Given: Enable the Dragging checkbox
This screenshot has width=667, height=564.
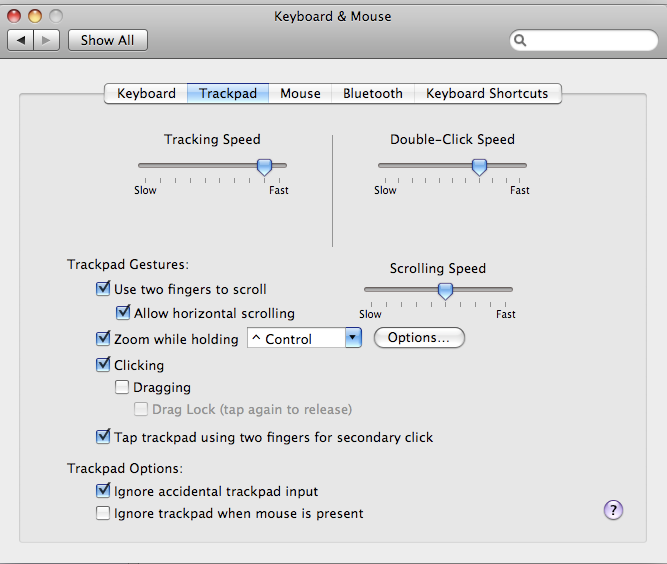Looking at the screenshot, I should [x=122, y=387].
